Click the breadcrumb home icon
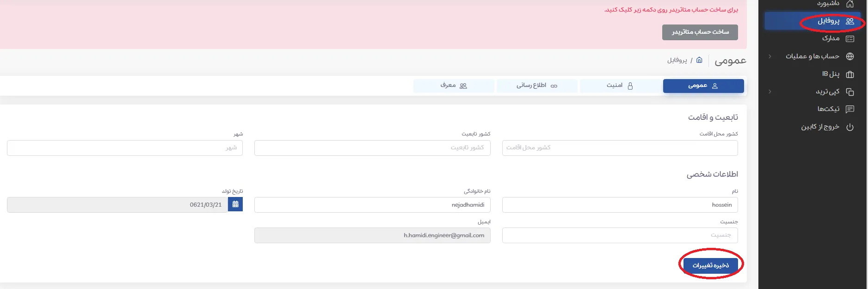Image resolution: width=868 pixels, height=289 pixels. point(699,60)
